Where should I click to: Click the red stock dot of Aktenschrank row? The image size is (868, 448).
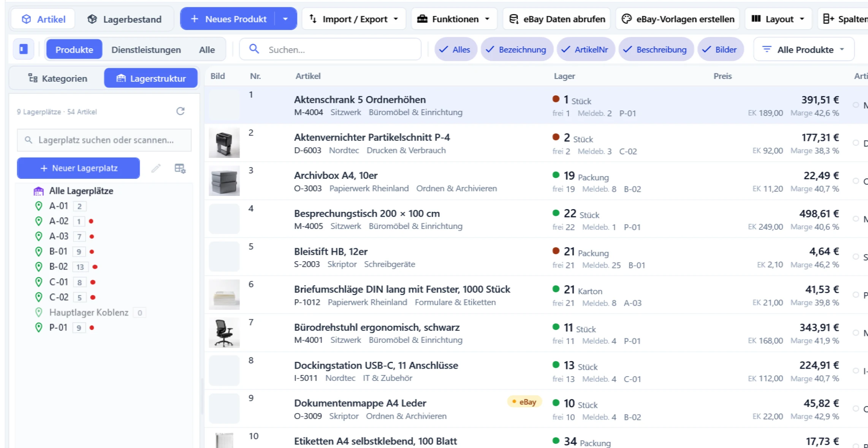[556, 99]
